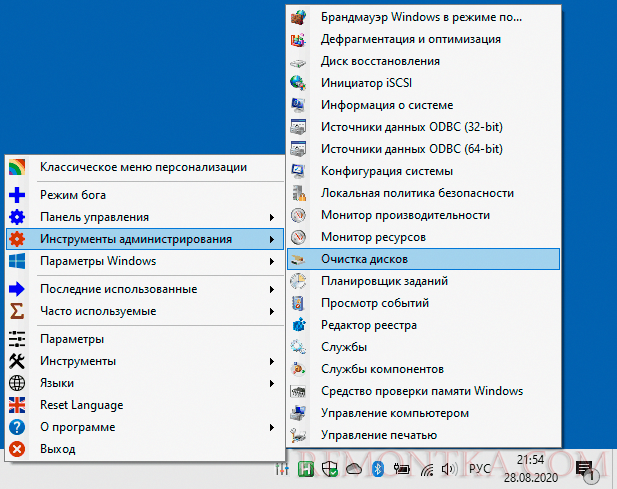Click the battery power tray icon
The height and width of the screenshot is (489, 617).
[401, 469]
